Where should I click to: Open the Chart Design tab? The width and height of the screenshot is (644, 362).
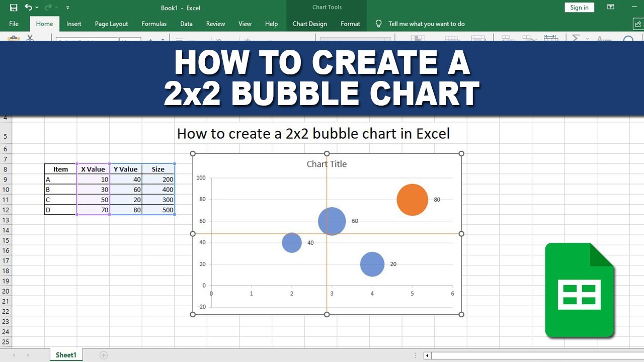point(310,24)
